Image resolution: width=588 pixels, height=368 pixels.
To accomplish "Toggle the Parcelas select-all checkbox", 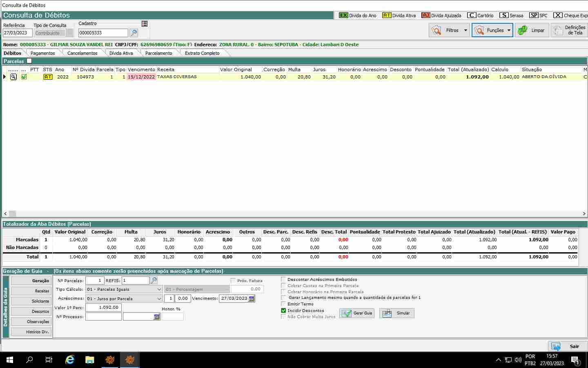I will click(x=29, y=61).
